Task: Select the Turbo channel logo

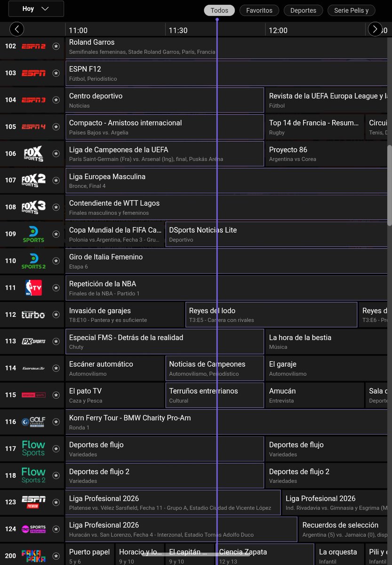Action: (x=33, y=315)
